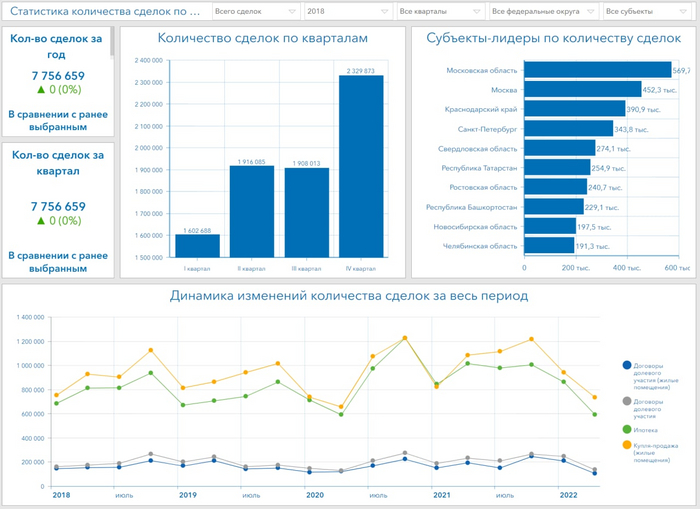Click the 7 756 659 value in the quarterly card
Viewport: 700px width, 509px height.
(x=58, y=207)
